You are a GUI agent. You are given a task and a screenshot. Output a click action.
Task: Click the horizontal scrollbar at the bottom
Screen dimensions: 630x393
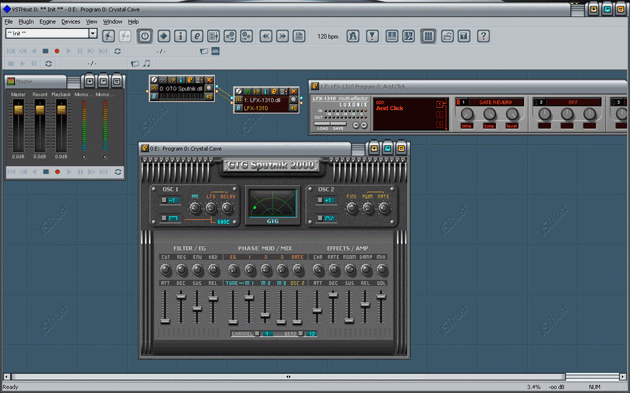point(288,377)
